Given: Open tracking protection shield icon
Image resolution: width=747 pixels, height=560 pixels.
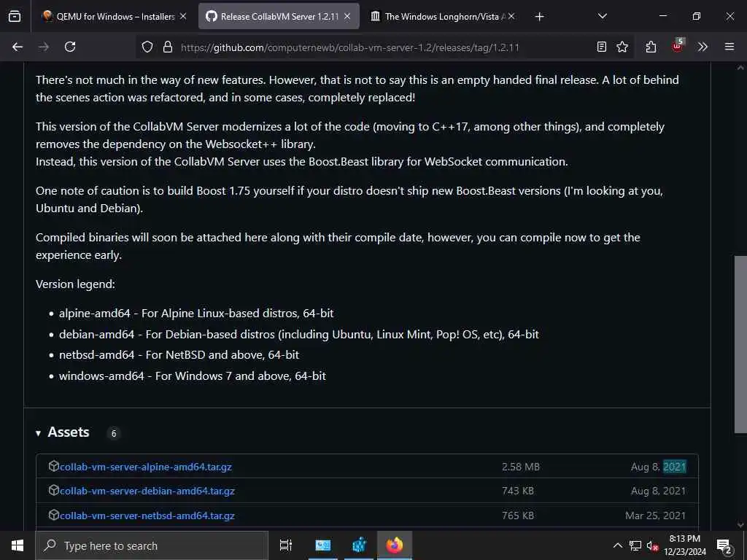Looking at the screenshot, I should click(x=147, y=47).
